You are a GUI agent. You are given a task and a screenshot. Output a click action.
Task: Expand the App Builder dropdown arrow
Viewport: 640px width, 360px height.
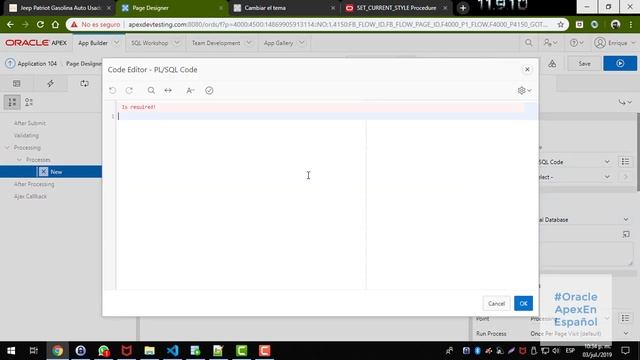(116, 42)
